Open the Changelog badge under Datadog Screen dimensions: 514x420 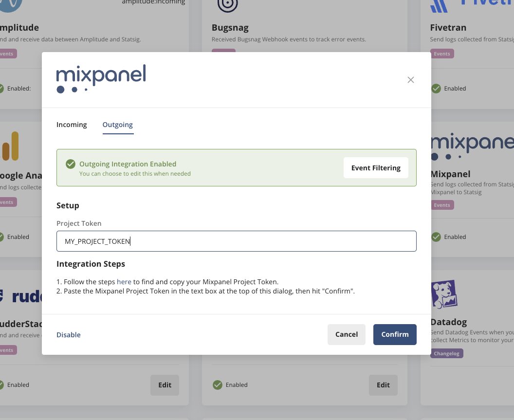tap(446, 353)
